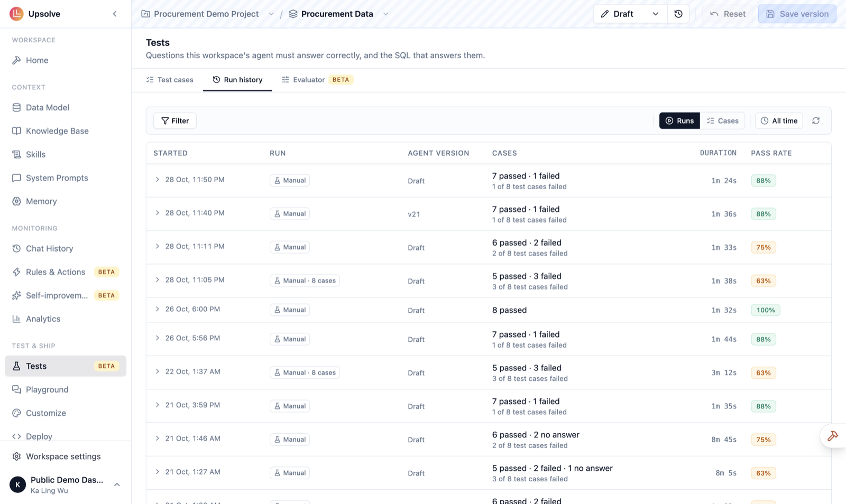Expand the 28 Oct, 11:05 PM run
846x504 pixels.
tap(157, 280)
